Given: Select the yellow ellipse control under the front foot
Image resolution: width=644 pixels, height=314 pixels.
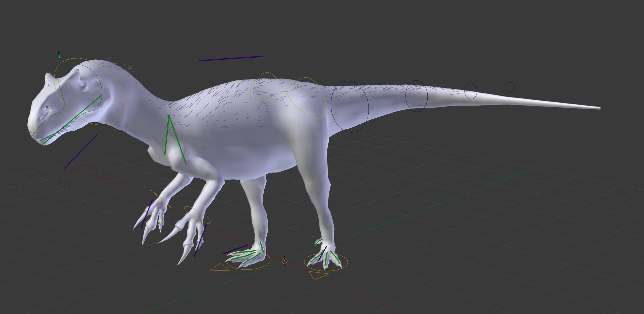Looking at the screenshot, I should pyautogui.click(x=248, y=261).
